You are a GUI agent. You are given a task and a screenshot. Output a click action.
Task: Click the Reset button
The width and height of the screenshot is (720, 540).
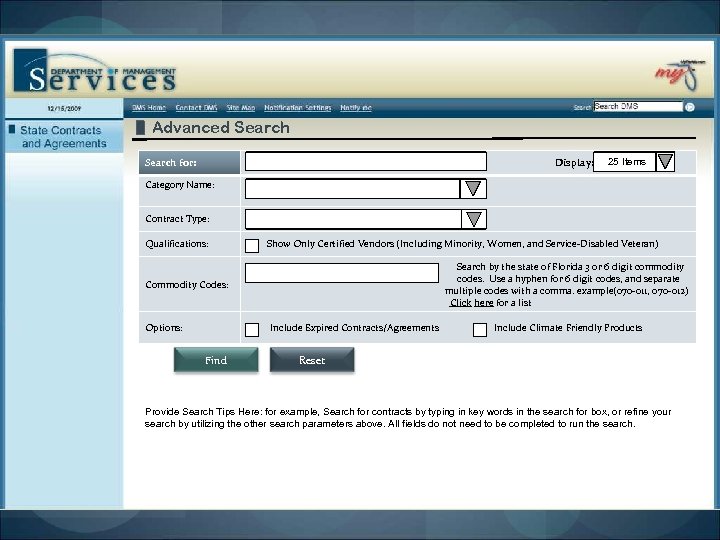312,360
